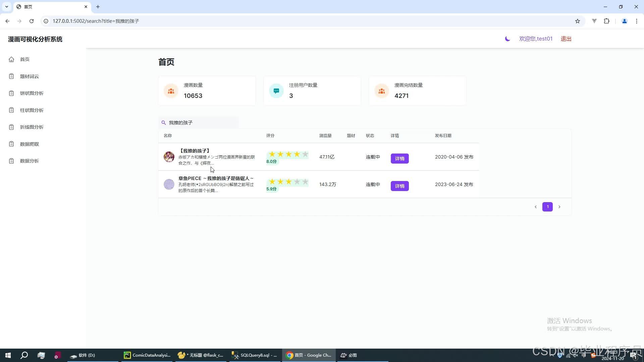Click the address bar URL
The height and width of the screenshot is (362, 644).
tap(96, 21)
